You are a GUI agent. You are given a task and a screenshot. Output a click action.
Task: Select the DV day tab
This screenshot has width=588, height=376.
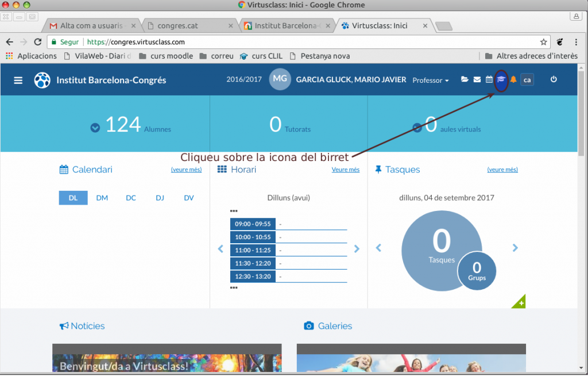188,198
